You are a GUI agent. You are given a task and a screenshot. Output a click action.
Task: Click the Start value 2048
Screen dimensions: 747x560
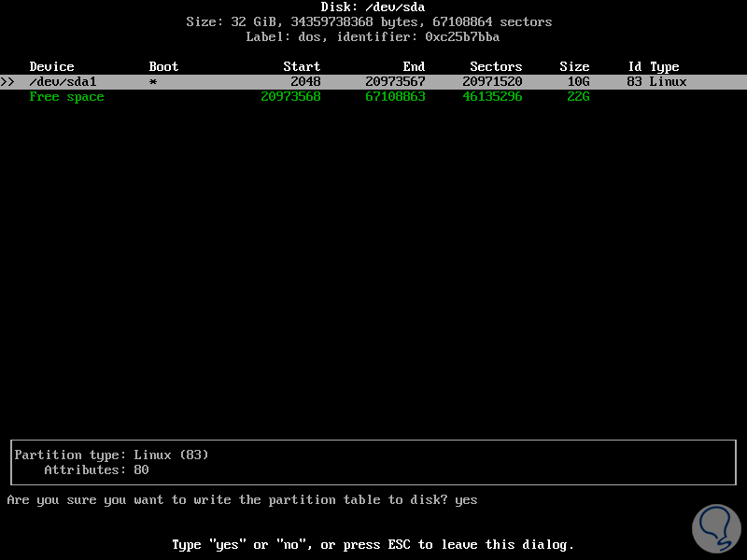click(x=305, y=82)
